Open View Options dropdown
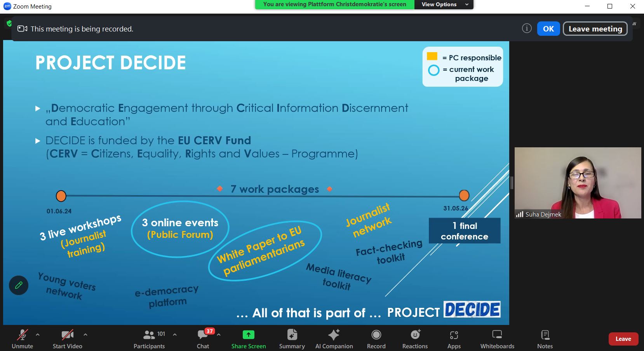Viewport: 644px width, 351px height. click(x=444, y=4)
